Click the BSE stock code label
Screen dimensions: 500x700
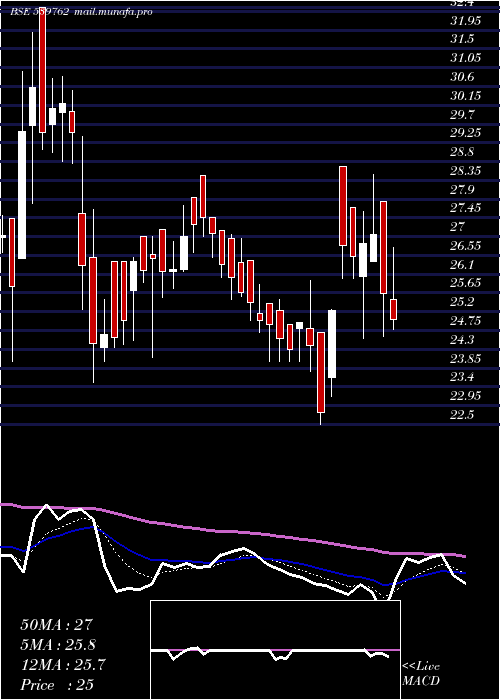pos(40,12)
